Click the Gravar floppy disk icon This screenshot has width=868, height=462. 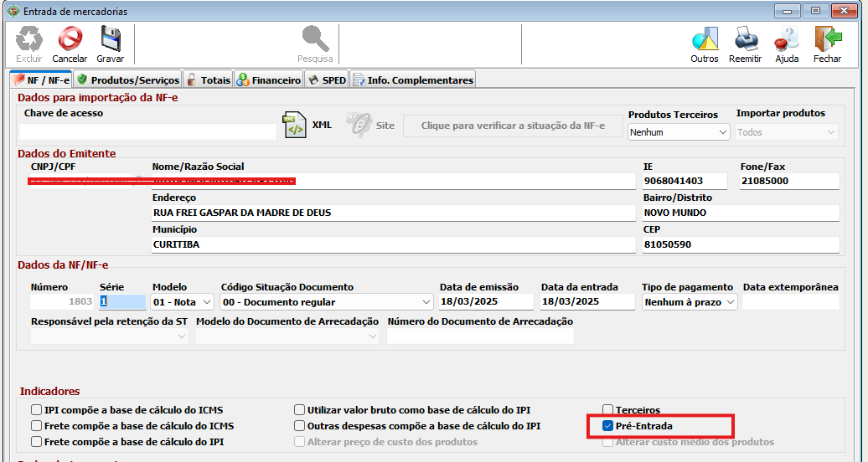[110, 39]
